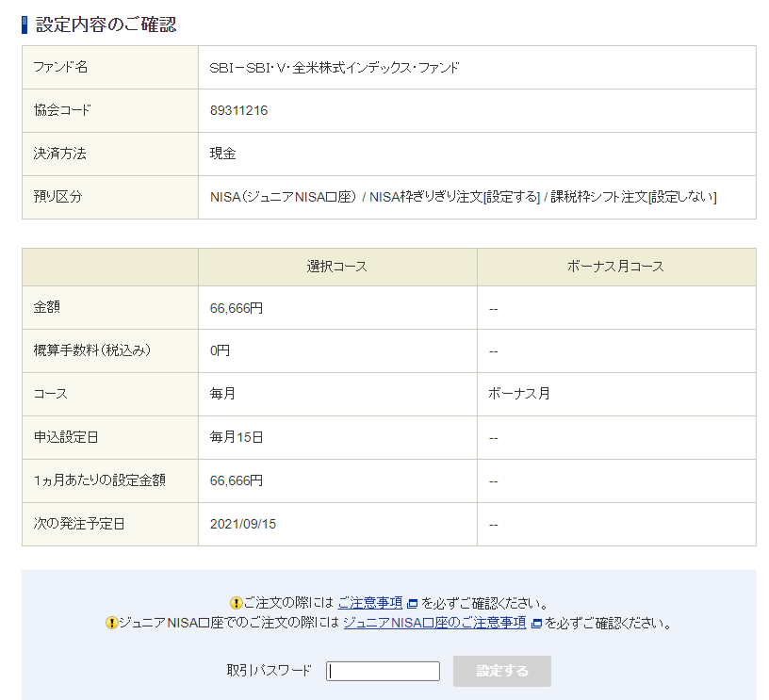
Task: Click the 協会コード row label
Action: [x=62, y=110]
